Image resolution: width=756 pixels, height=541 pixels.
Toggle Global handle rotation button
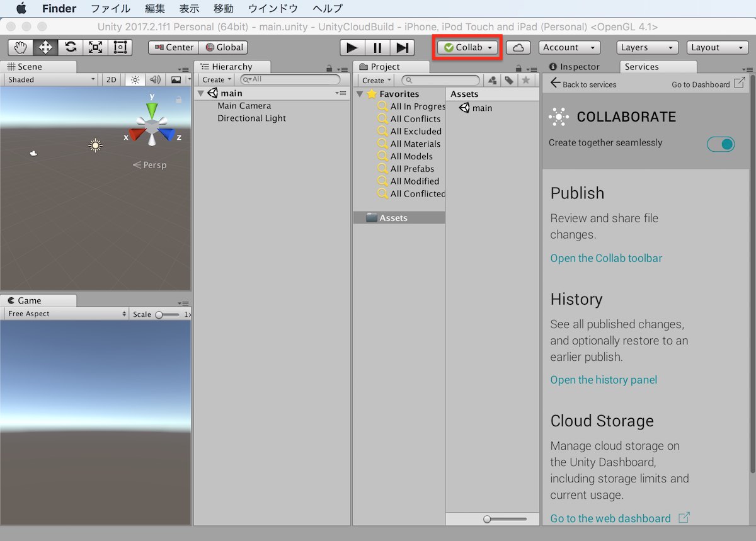[x=223, y=47]
